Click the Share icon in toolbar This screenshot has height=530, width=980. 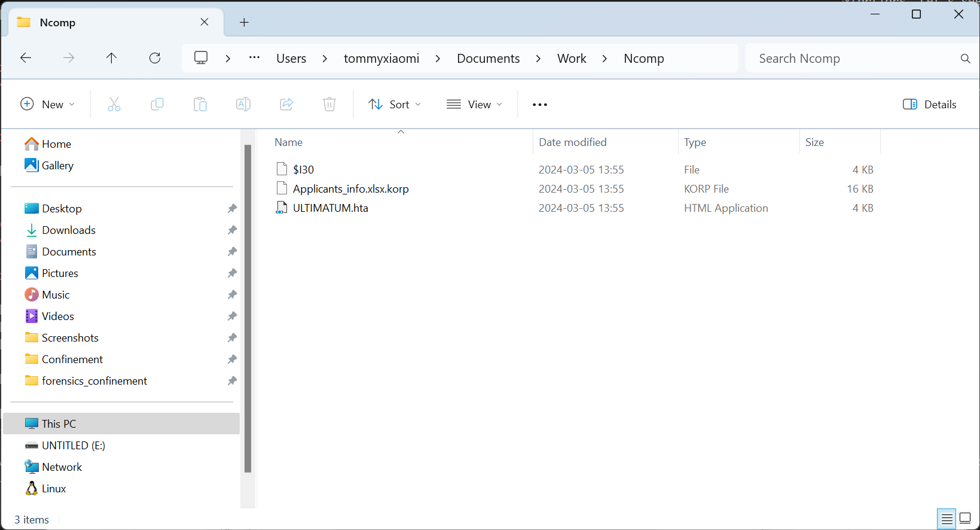click(286, 105)
